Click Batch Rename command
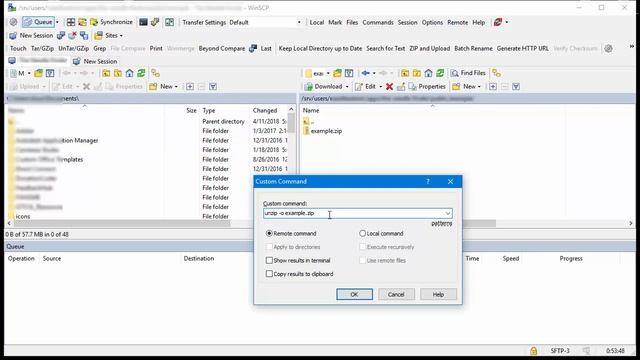This screenshot has height=360, width=640. click(473, 48)
